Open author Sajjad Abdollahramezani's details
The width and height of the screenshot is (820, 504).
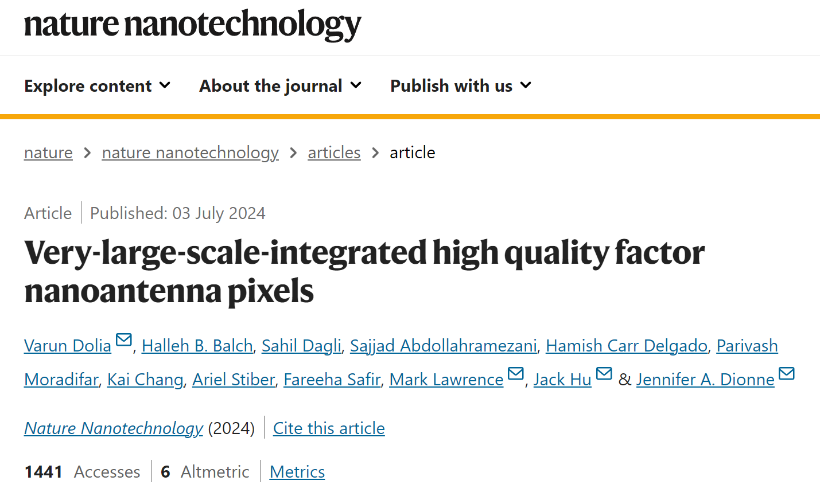444,346
